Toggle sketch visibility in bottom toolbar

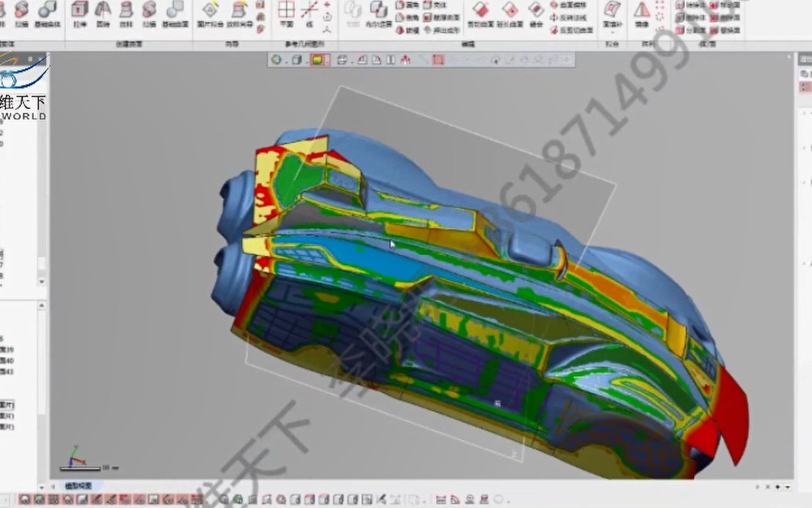tap(96, 499)
